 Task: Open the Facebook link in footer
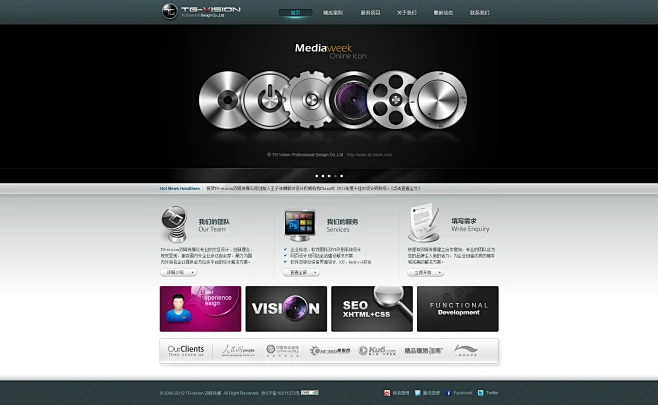[x=461, y=393]
